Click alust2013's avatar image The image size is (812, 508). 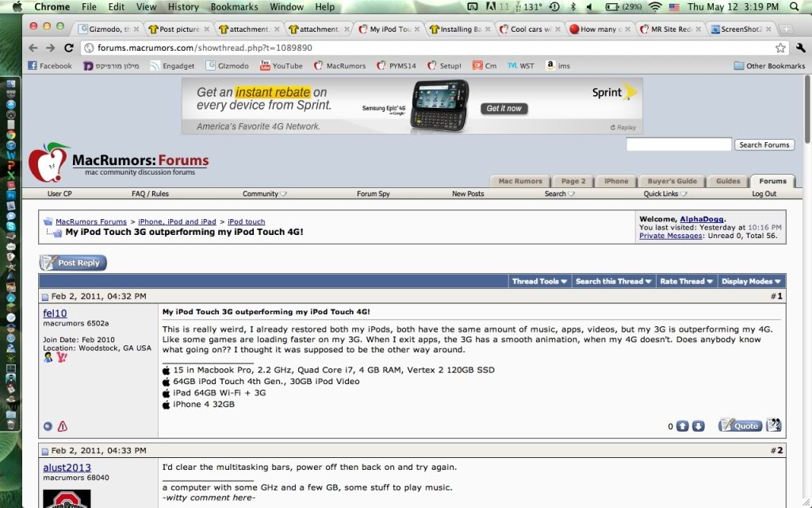67,498
